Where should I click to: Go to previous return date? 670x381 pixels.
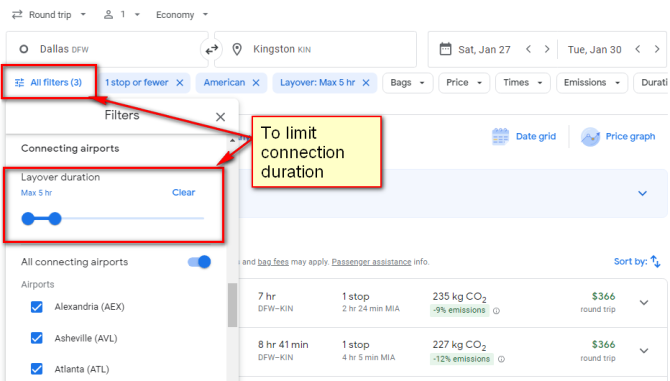point(638,49)
